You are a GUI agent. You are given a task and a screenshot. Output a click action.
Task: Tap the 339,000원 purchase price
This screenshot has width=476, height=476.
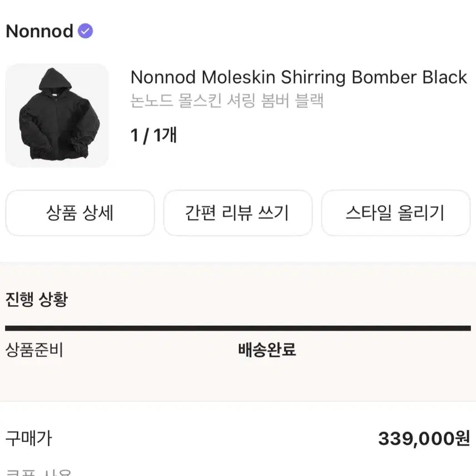pyautogui.click(x=424, y=439)
